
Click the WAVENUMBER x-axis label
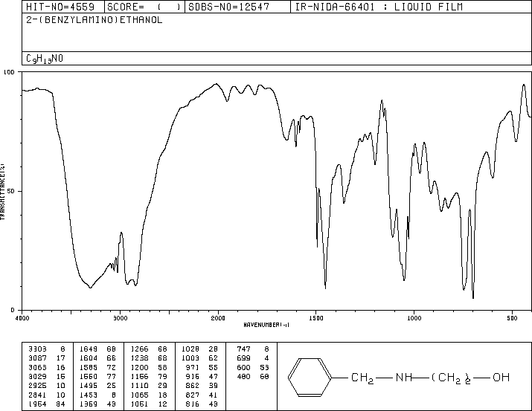pyautogui.click(x=266, y=325)
